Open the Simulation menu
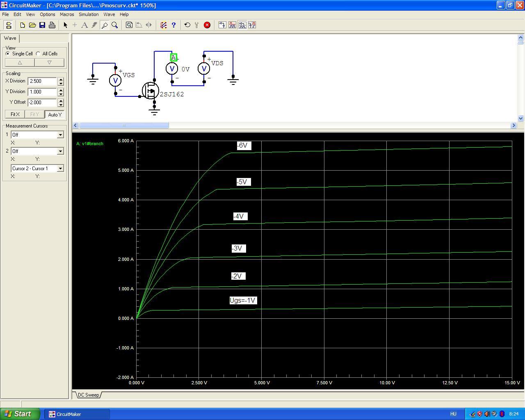Image resolution: width=525 pixels, height=420 pixels. (x=89, y=14)
